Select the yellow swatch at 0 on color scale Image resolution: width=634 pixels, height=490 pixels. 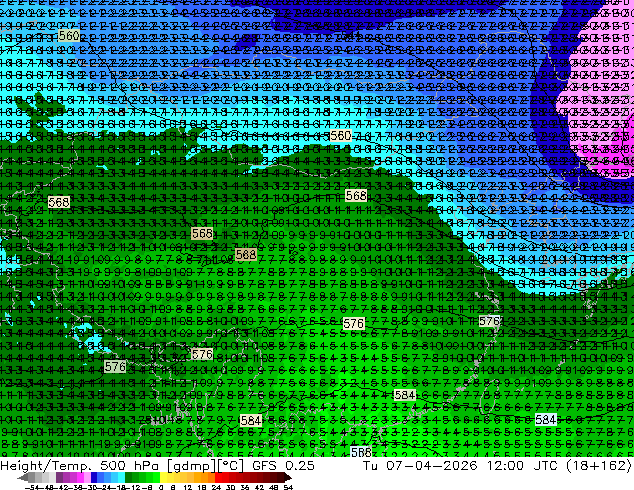tap(164, 478)
